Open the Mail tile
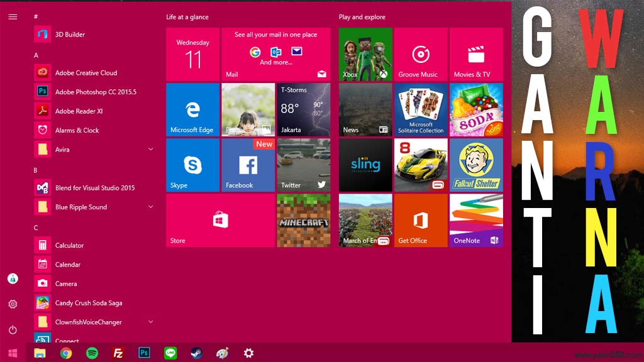Image resolution: width=644 pixels, height=362 pixels. pos(276,54)
